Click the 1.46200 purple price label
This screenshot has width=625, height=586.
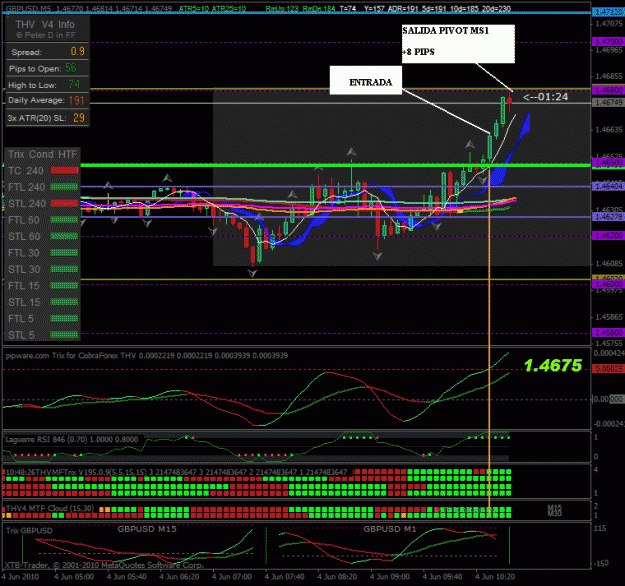tap(607, 236)
